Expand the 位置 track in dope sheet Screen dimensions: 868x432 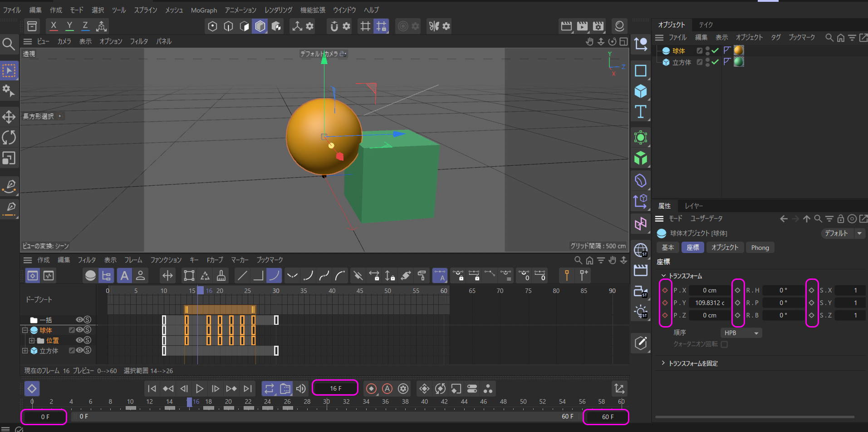coord(32,340)
